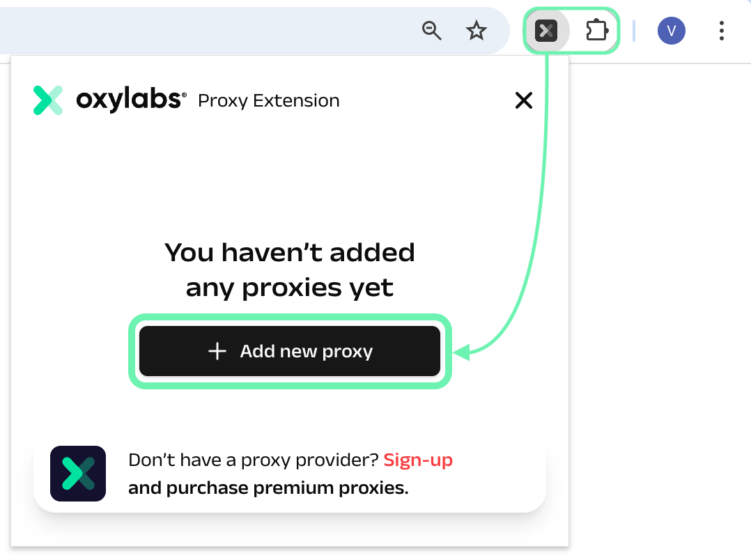Open the Oxylabs extension toolbar icon

pyautogui.click(x=547, y=31)
